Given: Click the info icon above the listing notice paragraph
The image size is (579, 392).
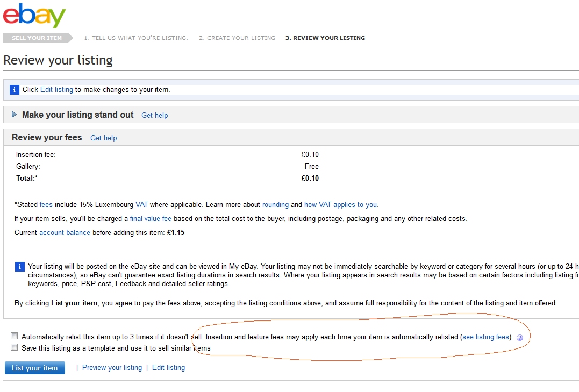Looking at the screenshot, I should pyautogui.click(x=20, y=267).
